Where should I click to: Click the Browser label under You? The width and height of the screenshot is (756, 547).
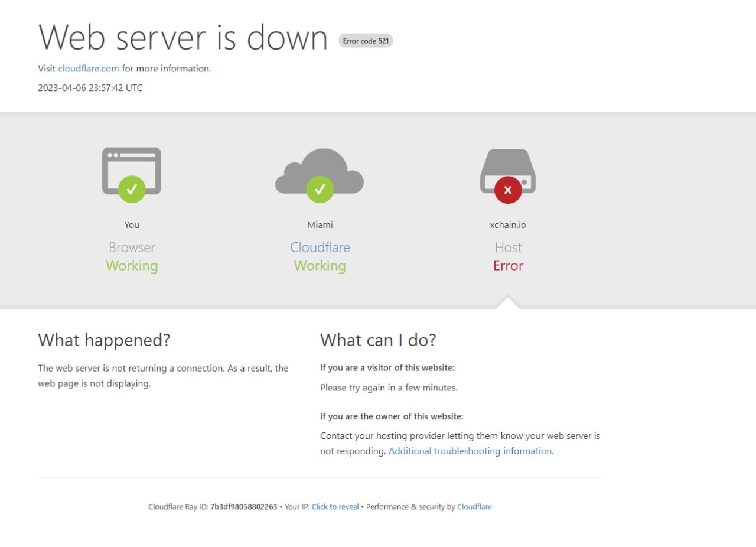tap(132, 248)
